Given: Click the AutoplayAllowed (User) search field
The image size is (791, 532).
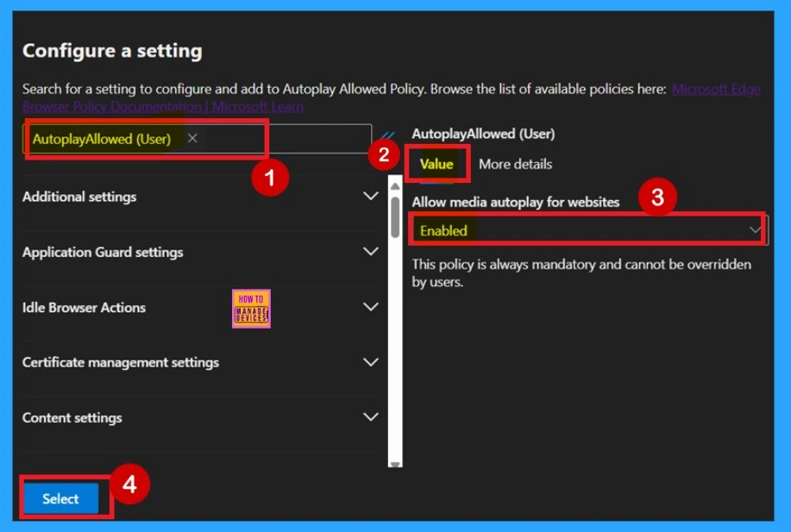Looking at the screenshot, I should pyautogui.click(x=198, y=139).
